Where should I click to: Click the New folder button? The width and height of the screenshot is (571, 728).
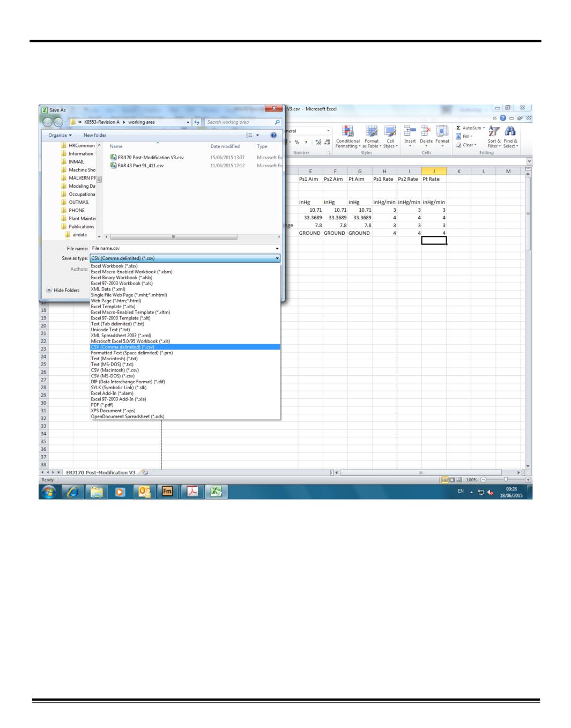point(95,135)
